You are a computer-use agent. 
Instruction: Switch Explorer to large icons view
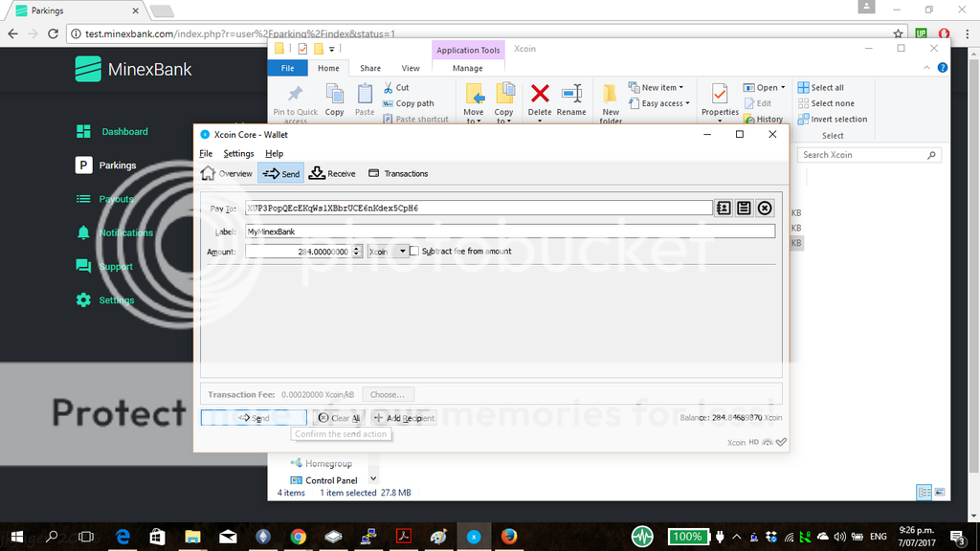click(x=940, y=493)
